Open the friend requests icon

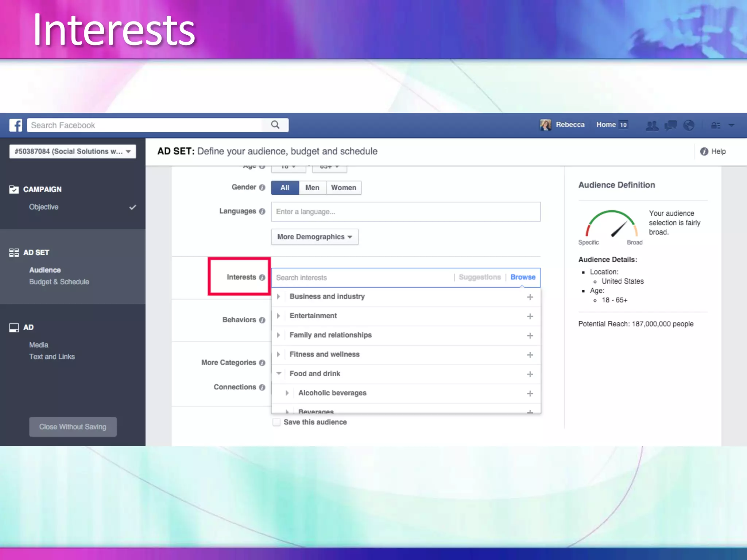point(652,125)
